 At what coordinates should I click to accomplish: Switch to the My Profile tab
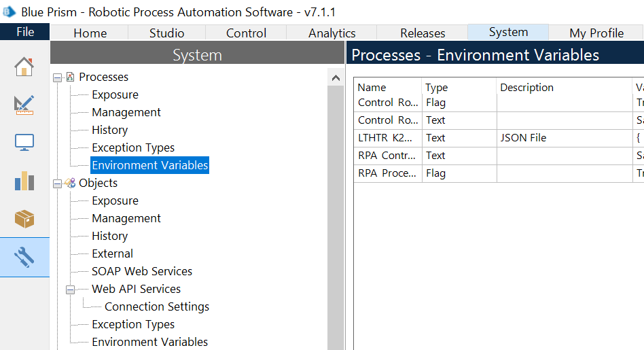pyautogui.click(x=596, y=33)
